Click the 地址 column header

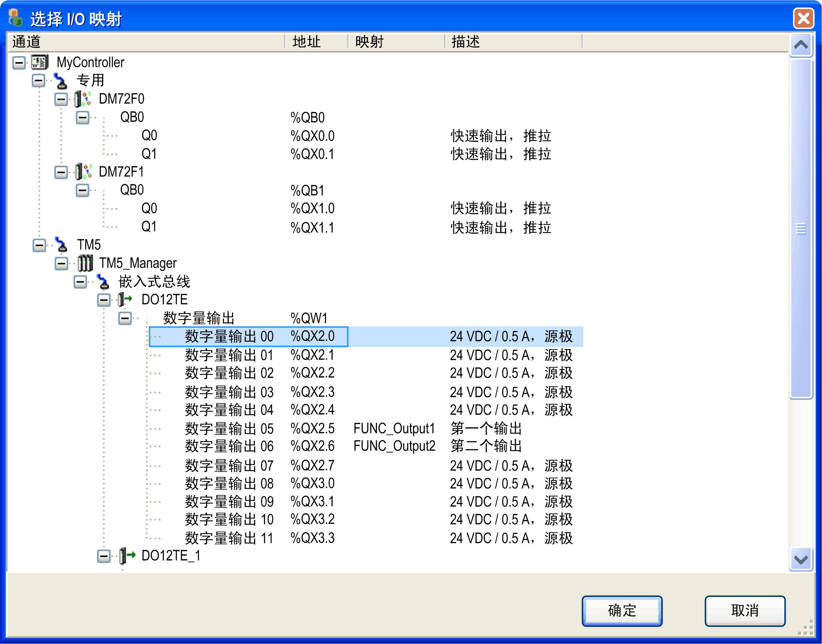tap(305, 42)
